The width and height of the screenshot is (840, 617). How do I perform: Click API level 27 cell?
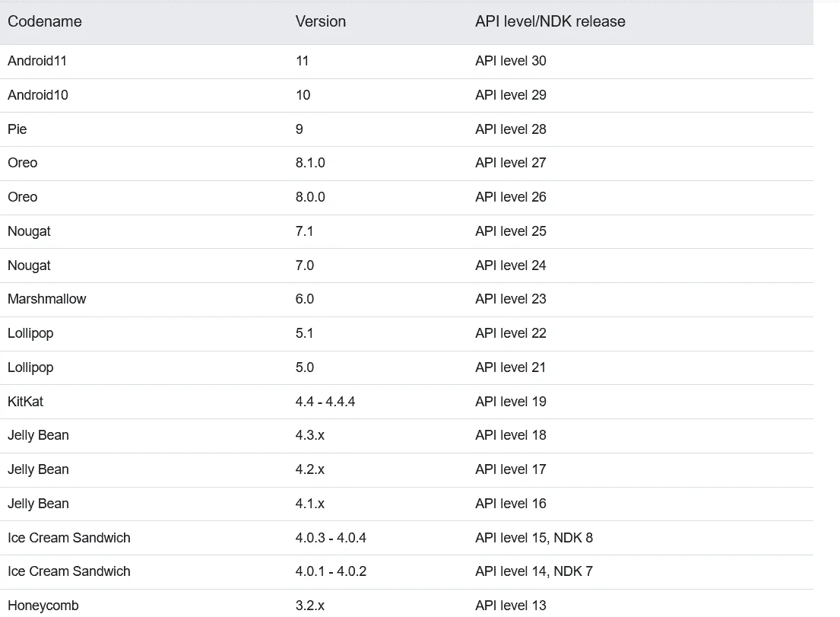pyautogui.click(x=511, y=163)
